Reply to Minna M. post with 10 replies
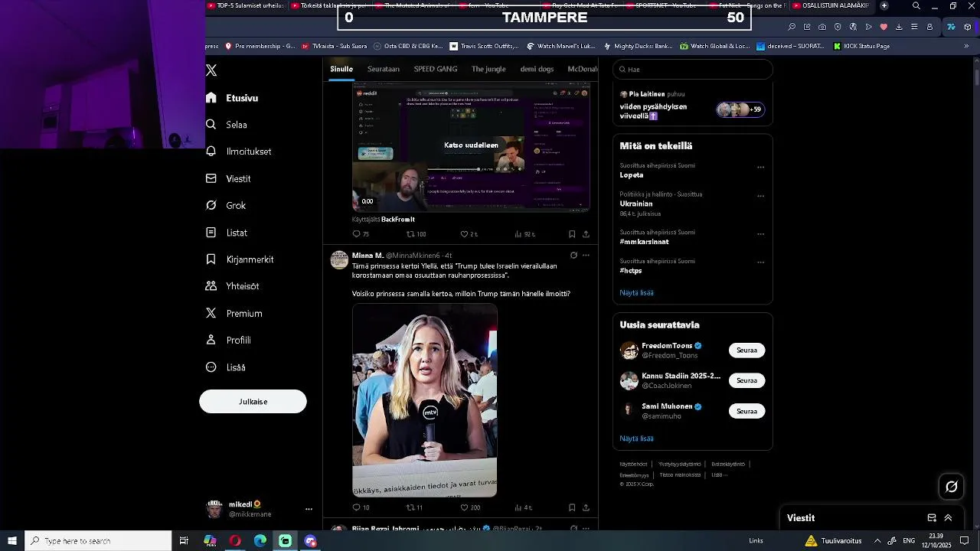This screenshot has width=980, height=551. coord(361,507)
